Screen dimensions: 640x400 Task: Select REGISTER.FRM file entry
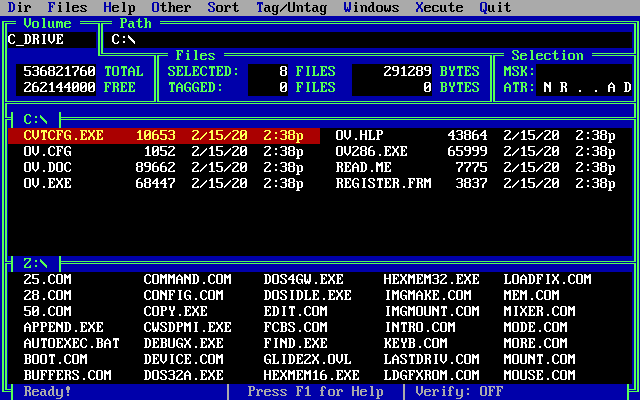click(384, 183)
